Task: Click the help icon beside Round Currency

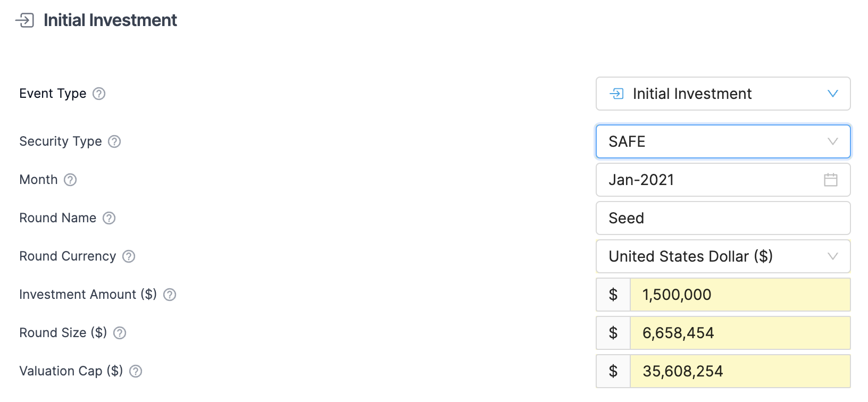Action: (x=129, y=256)
